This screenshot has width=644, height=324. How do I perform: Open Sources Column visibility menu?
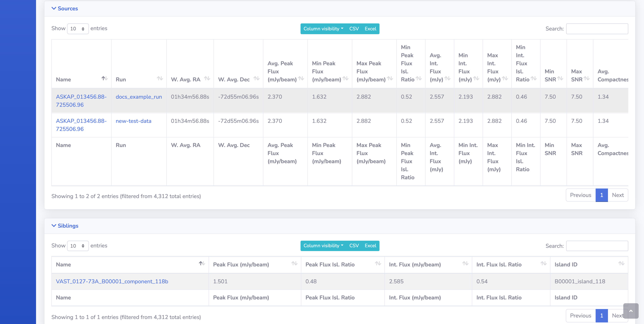pos(323,29)
